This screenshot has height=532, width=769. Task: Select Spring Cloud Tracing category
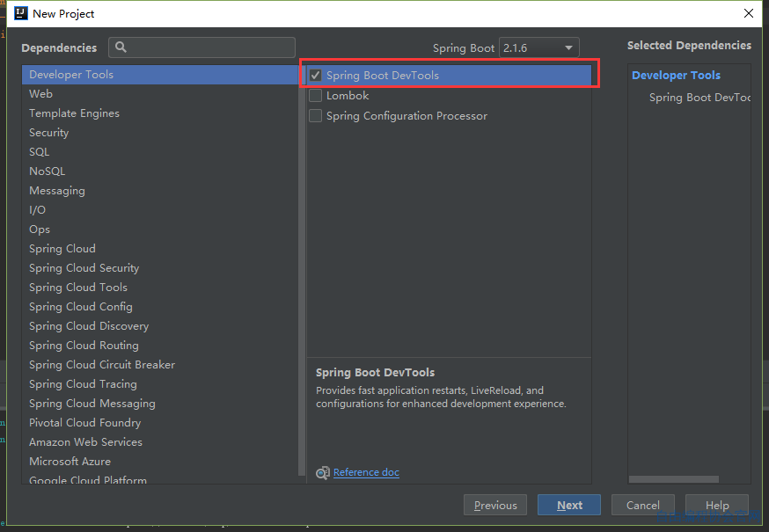[160, 384]
